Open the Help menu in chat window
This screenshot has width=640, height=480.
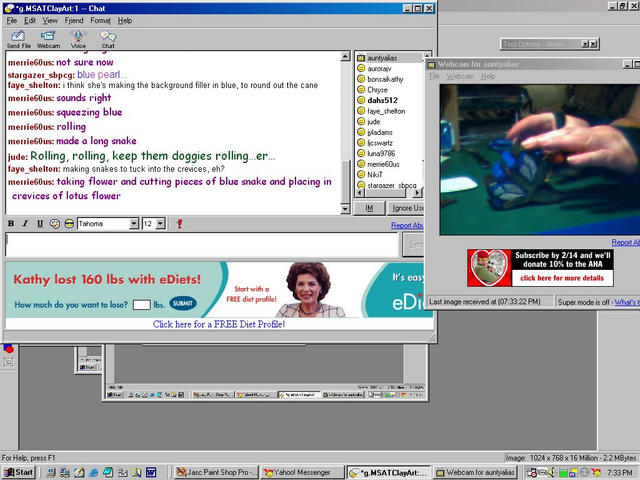[125, 20]
